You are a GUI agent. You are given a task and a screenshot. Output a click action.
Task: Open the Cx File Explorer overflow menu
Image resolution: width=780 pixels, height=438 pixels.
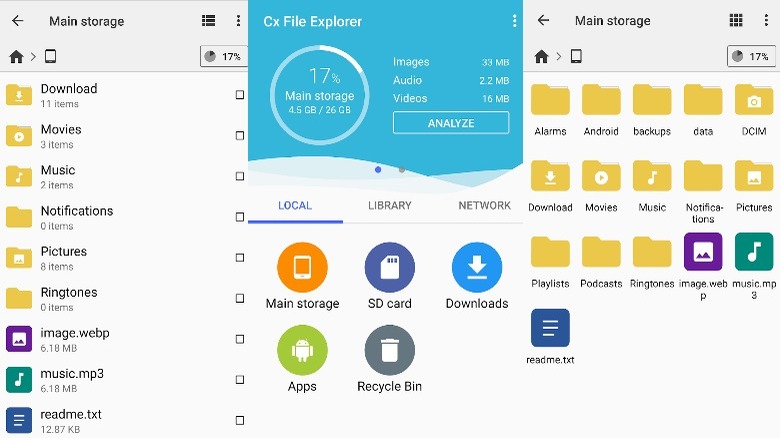[514, 21]
